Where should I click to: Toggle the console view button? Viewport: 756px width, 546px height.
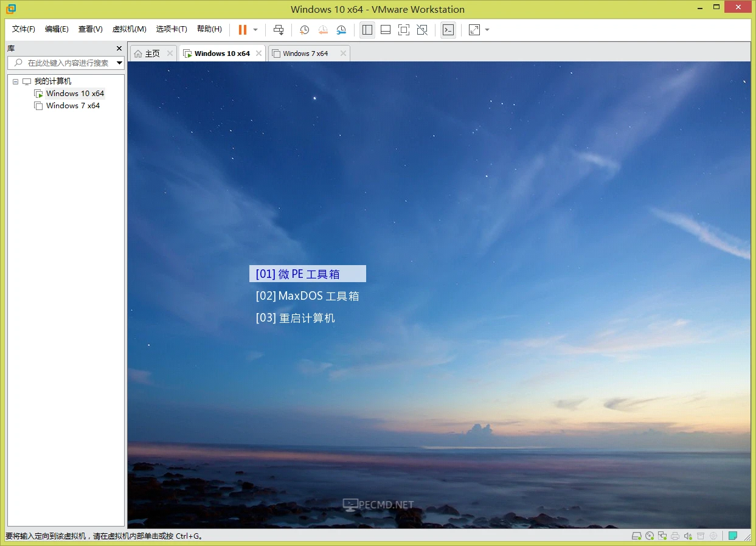pyautogui.click(x=448, y=30)
